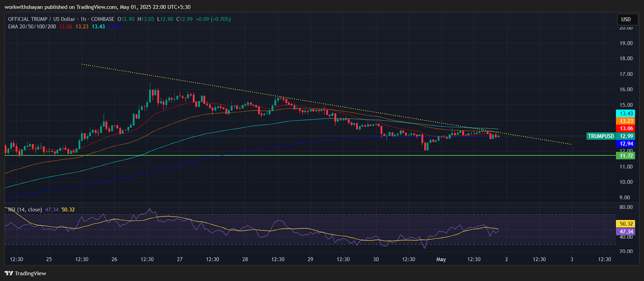Click the red 13.06 price-axis label
This screenshot has width=644, height=281.
626,129
